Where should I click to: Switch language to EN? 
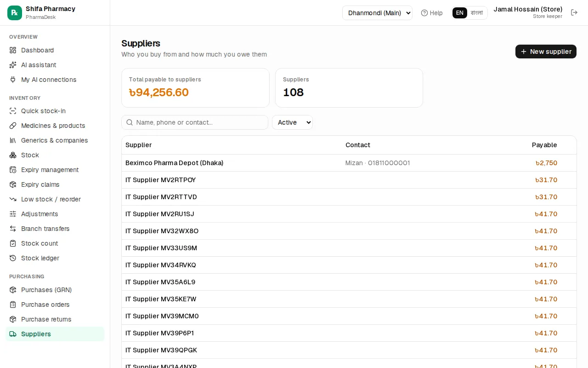pos(460,13)
